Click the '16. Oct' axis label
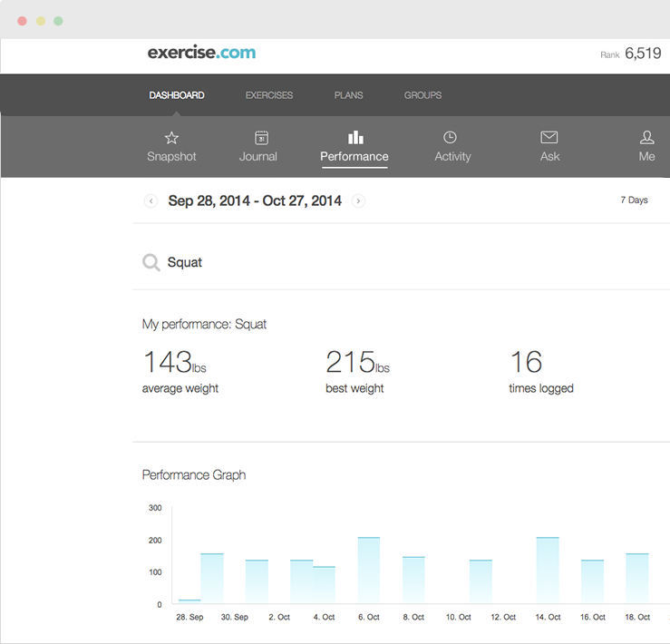 [593, 617]
